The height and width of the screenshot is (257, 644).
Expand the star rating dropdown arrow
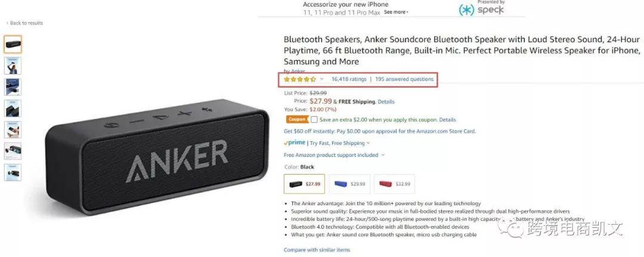point(321,79)
